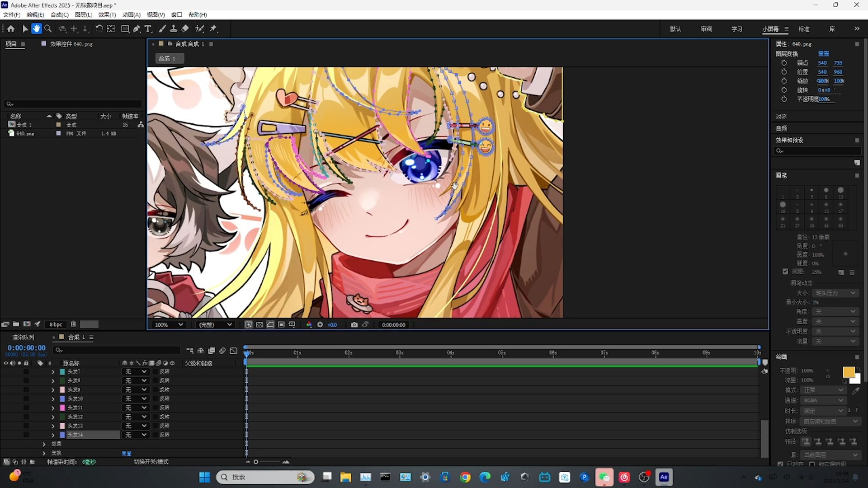
Task: Select the Clone Stamp tool
Action: 174,28
